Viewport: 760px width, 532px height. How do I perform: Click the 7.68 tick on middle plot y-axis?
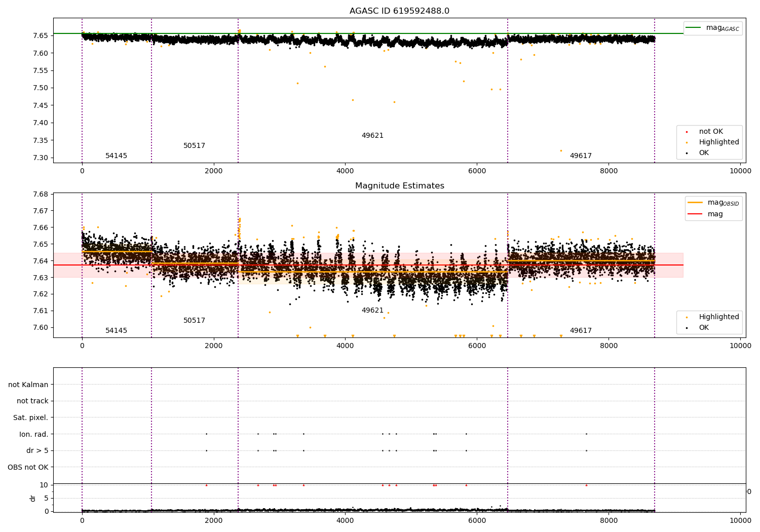[x=41, y=195]
